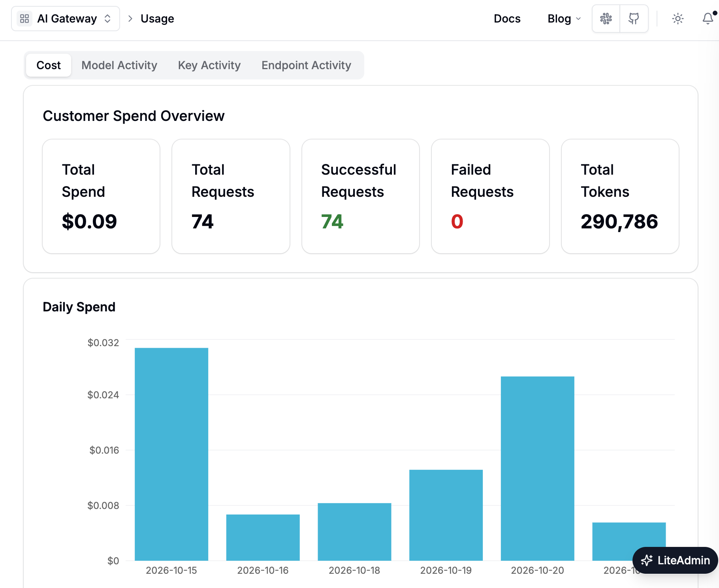This screenshot has width=719, height=588.
Task: Click the Daily Spend heading
Action: (x=79, y=307)
